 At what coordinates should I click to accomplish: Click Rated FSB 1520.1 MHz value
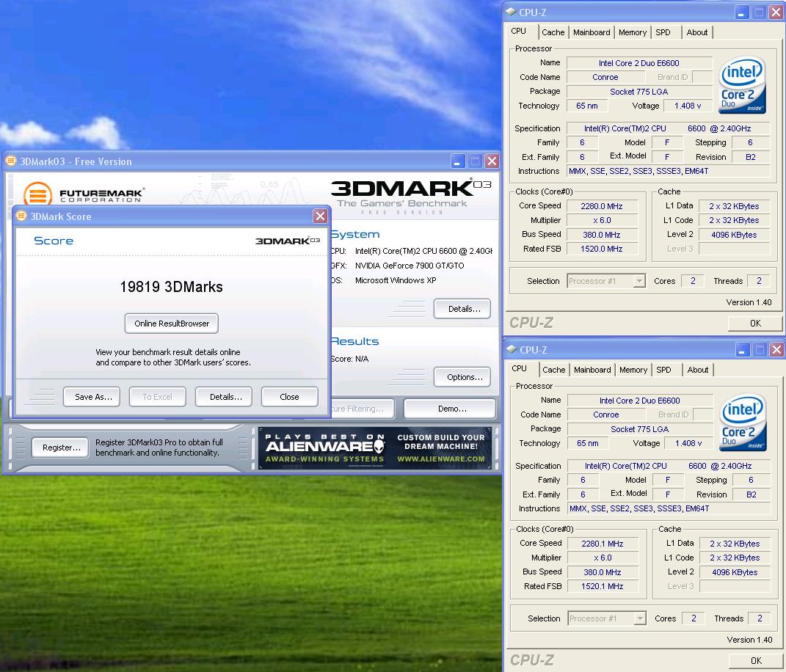click(603, 586)
